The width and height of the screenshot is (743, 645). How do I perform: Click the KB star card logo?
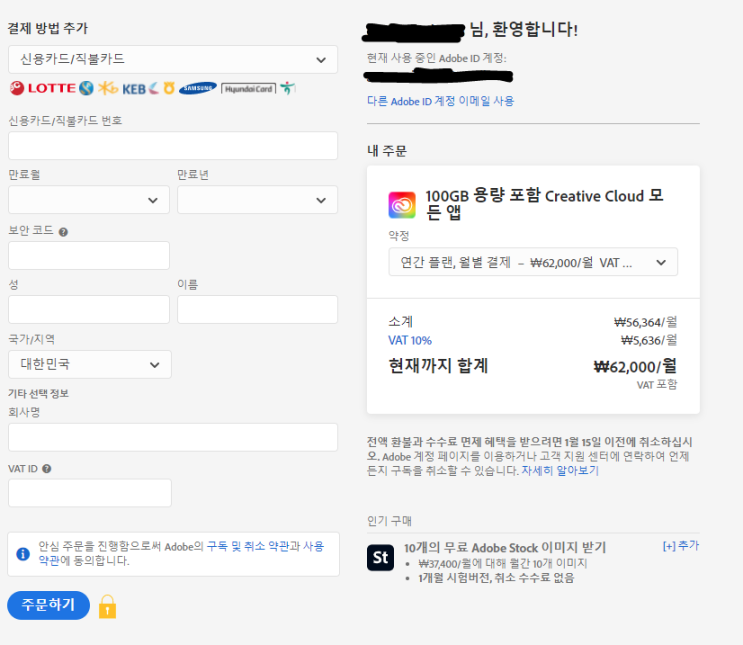(108, 88)
